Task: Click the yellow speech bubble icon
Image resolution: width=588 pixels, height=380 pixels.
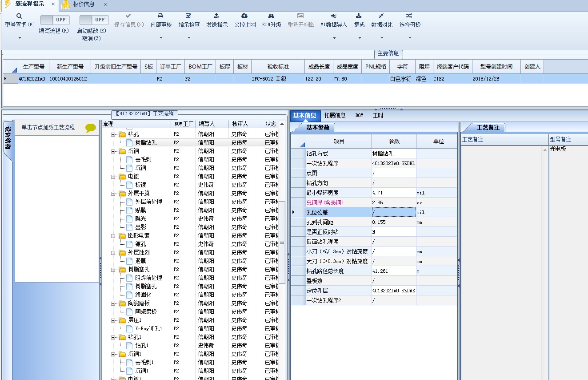Action: 91,128
